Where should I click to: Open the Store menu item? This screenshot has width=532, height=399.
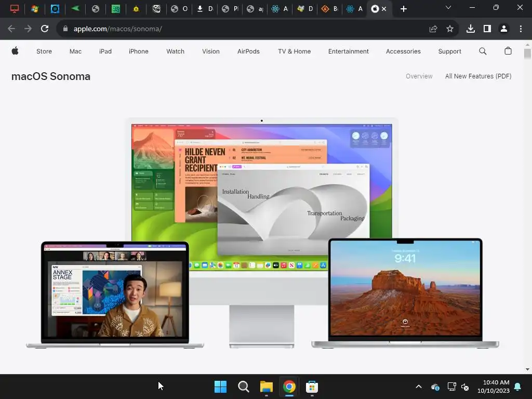click(44, 51)
